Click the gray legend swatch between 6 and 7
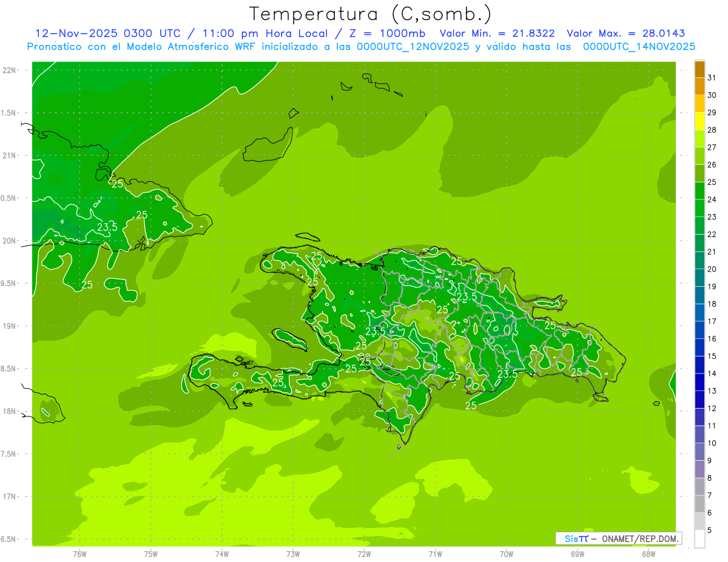The image size is (728, 562). (699, 504)
